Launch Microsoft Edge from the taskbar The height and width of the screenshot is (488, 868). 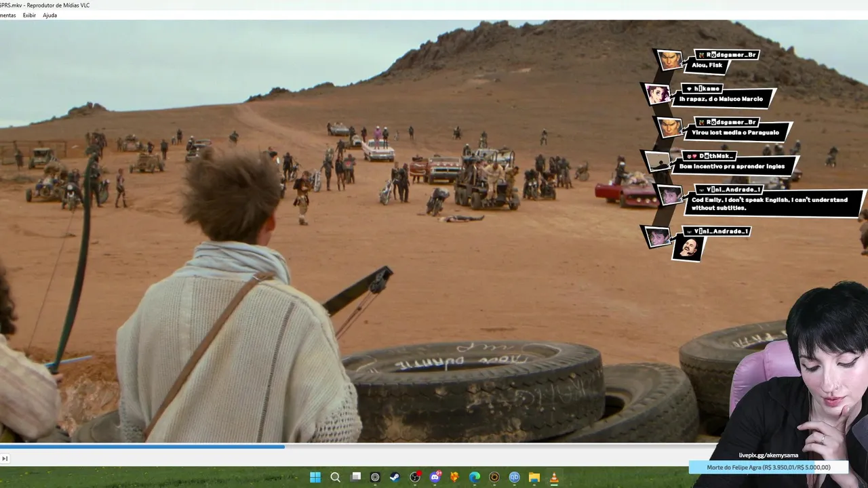click(475, 477)
